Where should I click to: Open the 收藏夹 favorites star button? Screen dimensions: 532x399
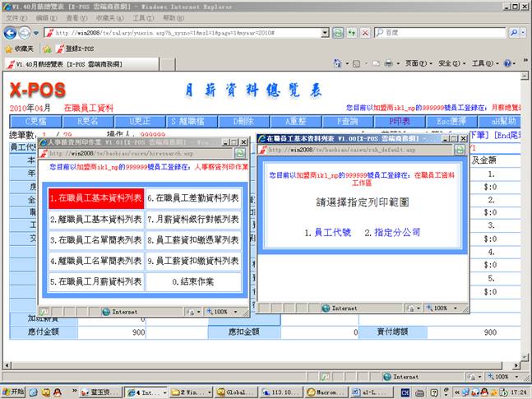pyautogui.click(x=19, y=49)
